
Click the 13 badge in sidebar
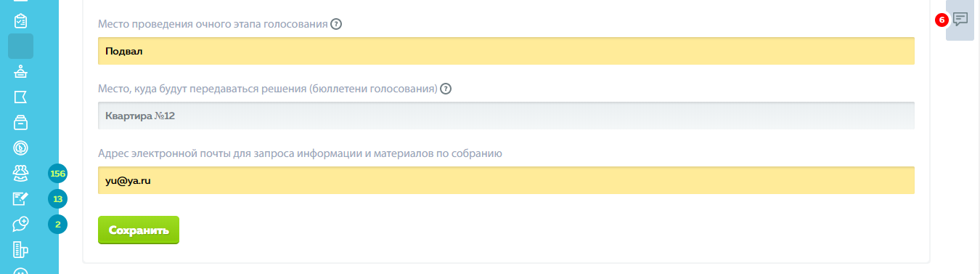click(x=57, y=199)
